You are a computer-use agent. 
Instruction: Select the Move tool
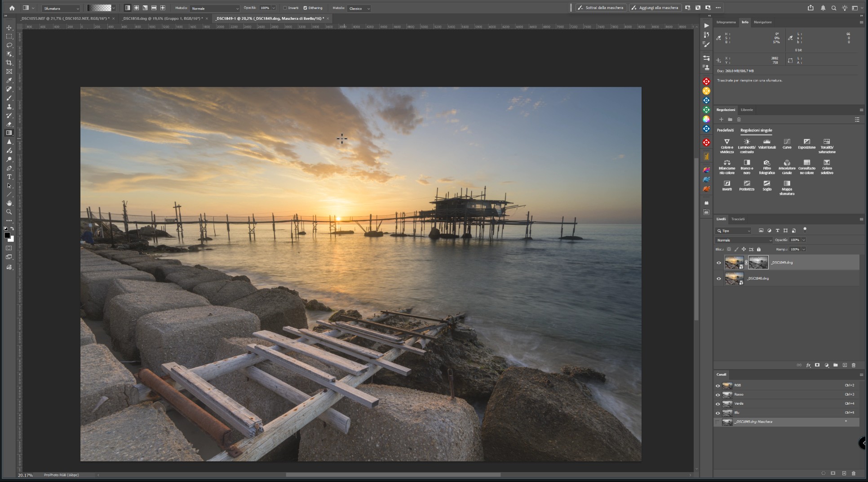(9, 27)
